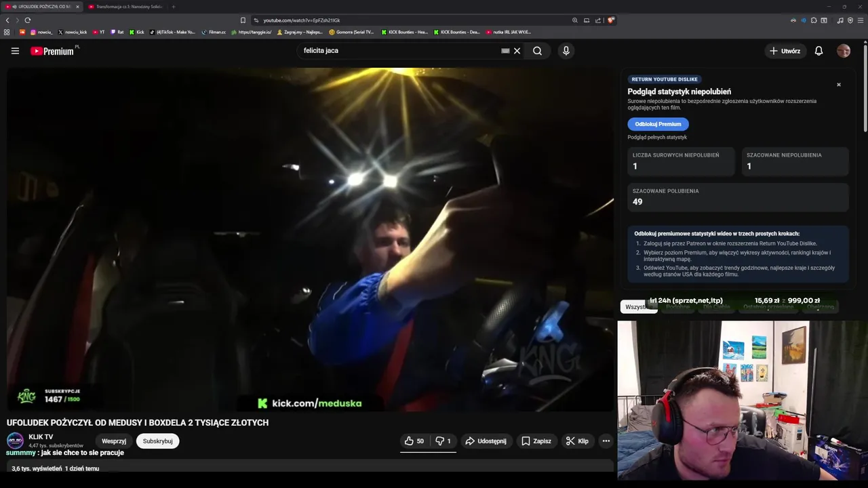868x488 pixels.
Task: Clear the search text with the X
Action: (517, 51)
